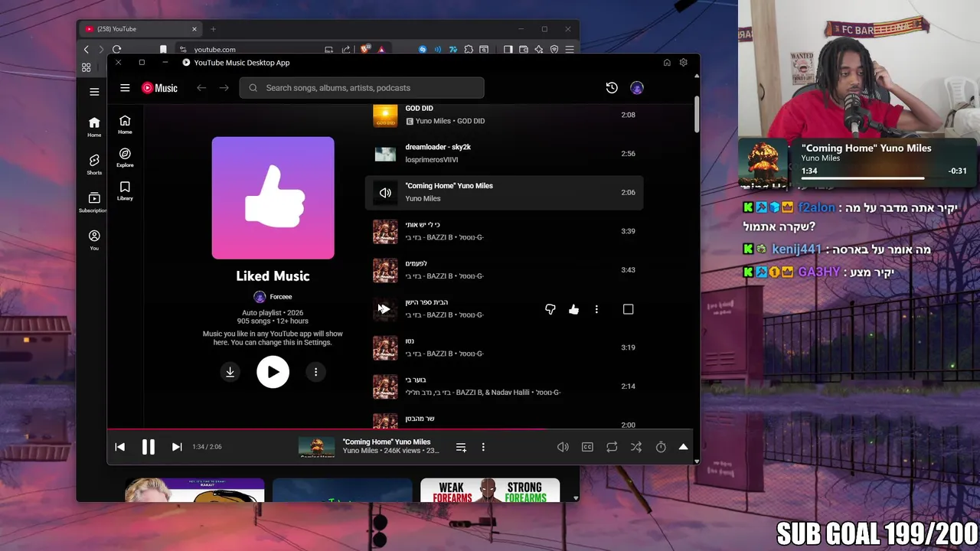Click the Liked Music playlist cover
The width and height of the screenshot is (980, 551).
click(273, 198)
